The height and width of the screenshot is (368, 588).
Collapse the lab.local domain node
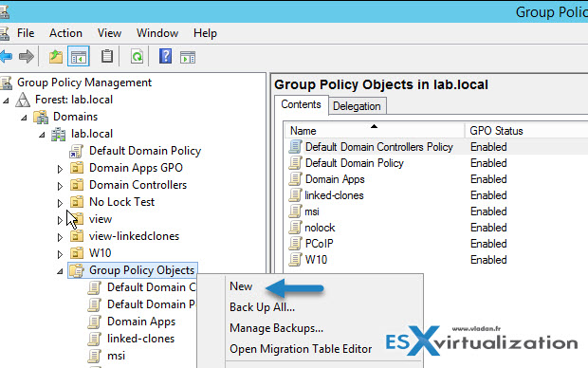[42, 135]
